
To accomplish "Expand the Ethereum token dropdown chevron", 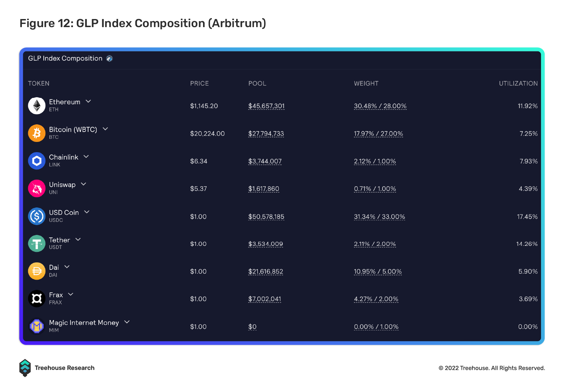I will coord(88,101).
